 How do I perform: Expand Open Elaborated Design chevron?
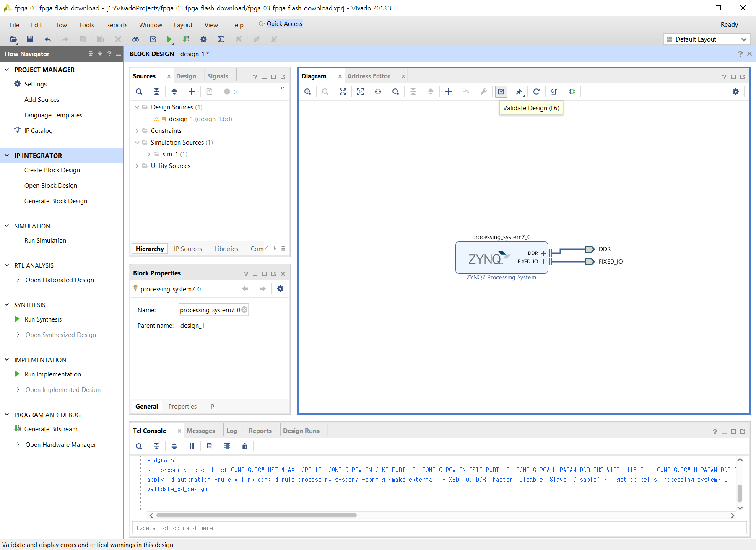click(x=18, y=280)
